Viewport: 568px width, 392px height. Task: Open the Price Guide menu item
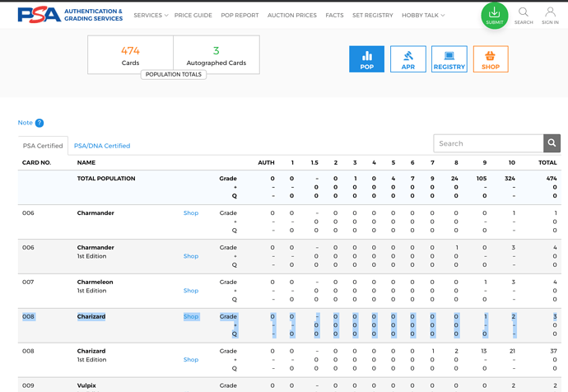pos(193,16)
